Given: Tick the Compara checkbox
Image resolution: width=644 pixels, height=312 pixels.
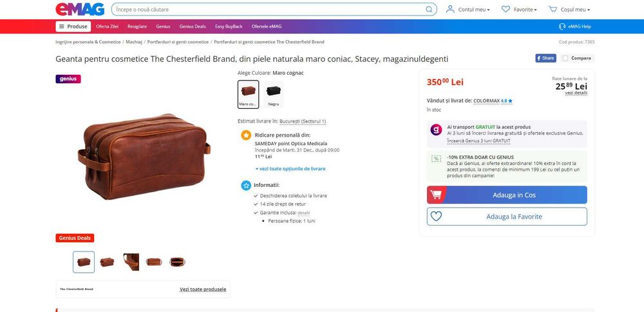Looking at the screenshot, I should (x=565, y=58).
